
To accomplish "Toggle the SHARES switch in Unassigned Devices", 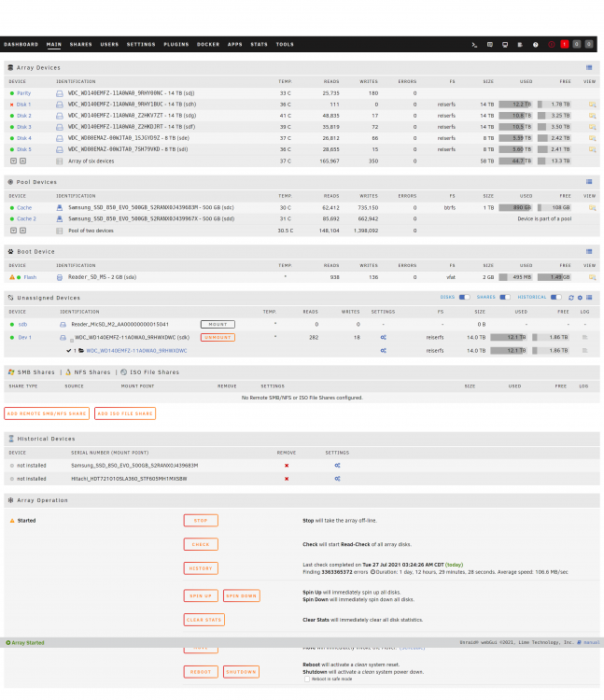I will point(505,298).
